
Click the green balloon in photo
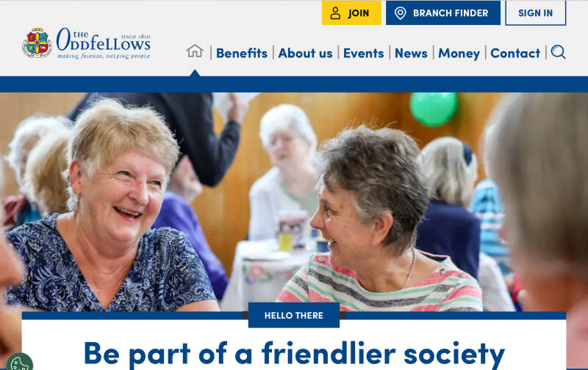click(x=433, y=108)
